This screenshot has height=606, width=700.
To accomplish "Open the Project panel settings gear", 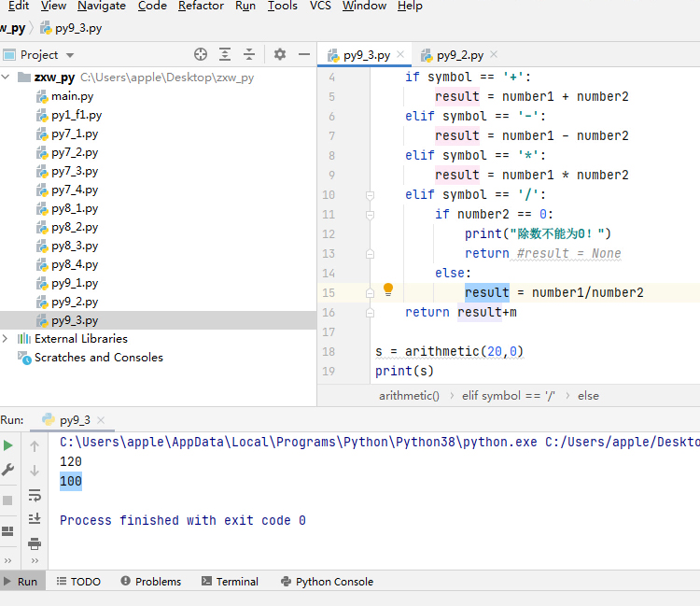I will pos(280,54).
